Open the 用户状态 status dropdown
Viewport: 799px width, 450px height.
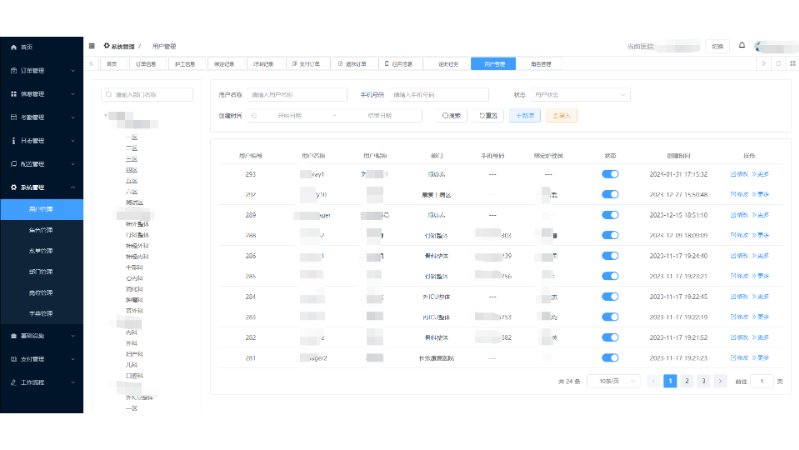580,95
